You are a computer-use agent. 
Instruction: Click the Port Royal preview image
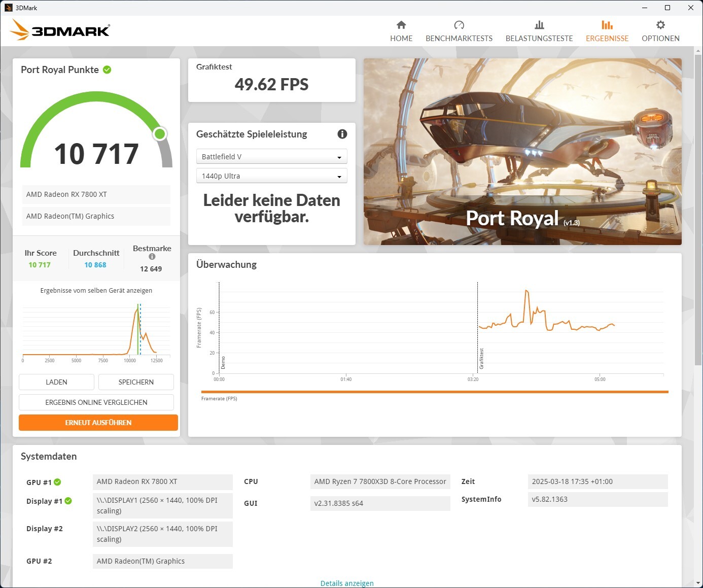522,152
